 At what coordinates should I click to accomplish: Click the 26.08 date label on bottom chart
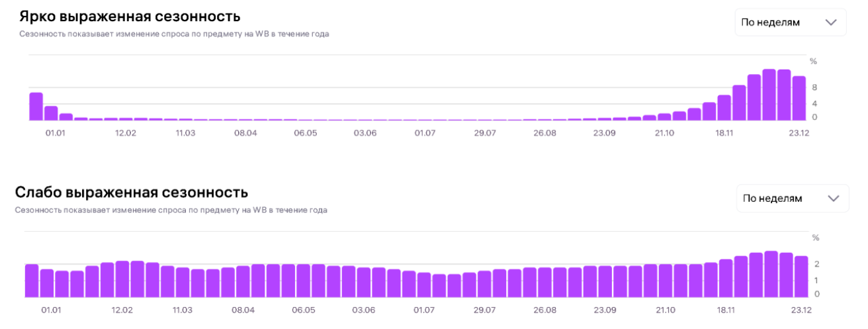[x=544, y=310]
